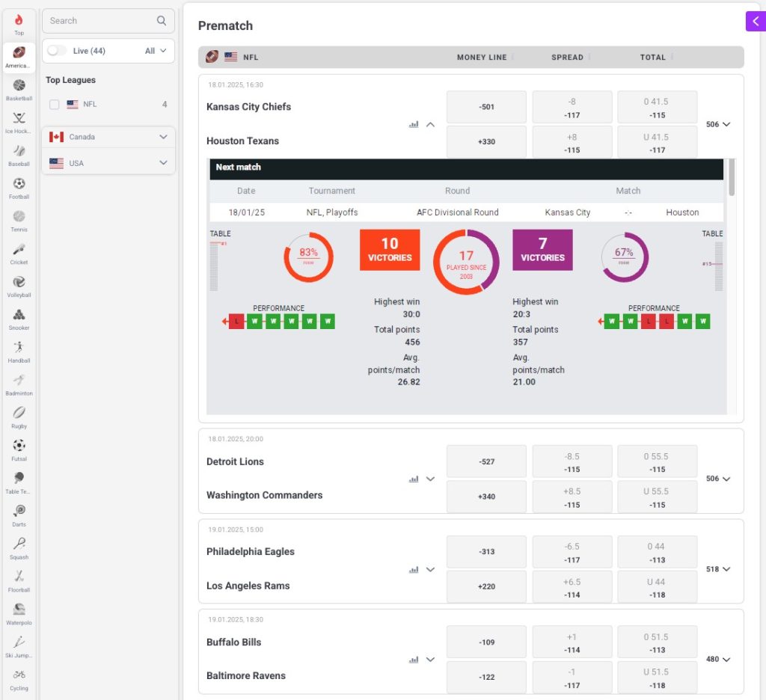Show stats chart for Eagles vs Rams
This screenshot has width=766, height=700.
point(414,570)
